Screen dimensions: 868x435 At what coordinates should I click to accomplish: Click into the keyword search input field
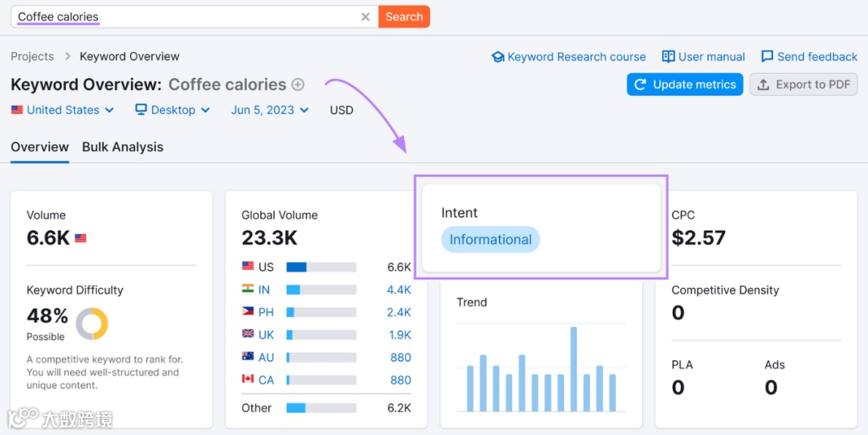tap(185, 17)
